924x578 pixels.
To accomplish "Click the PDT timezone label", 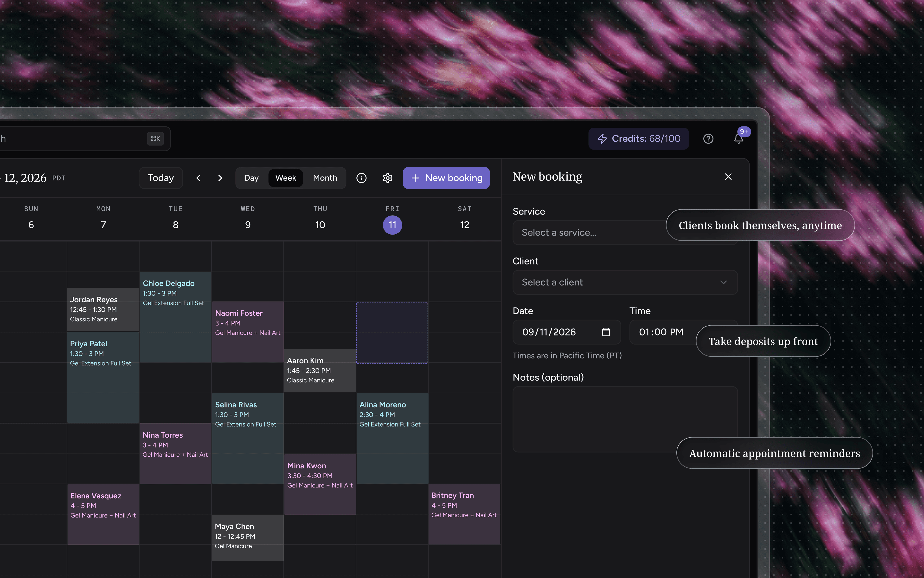I will coord(59,178).
